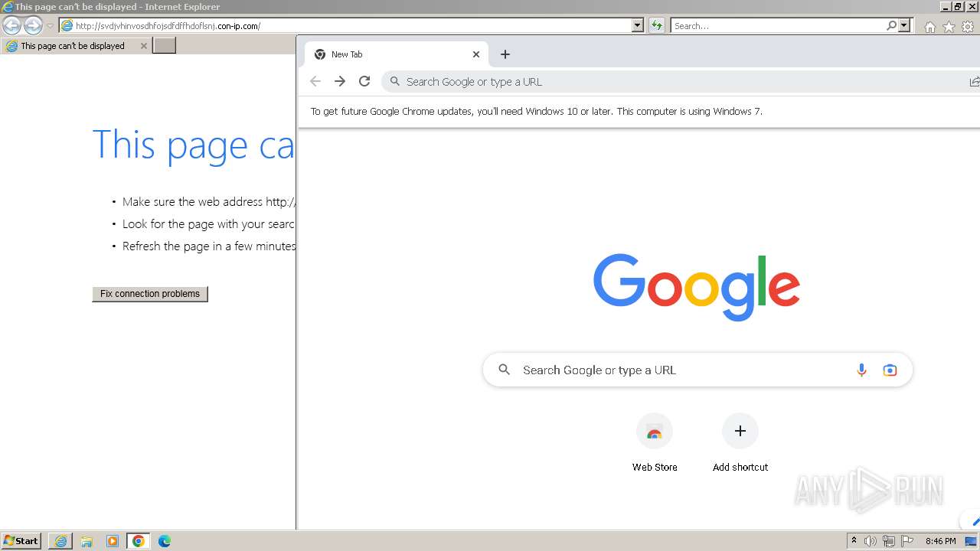Click the Chrome share page icon

pyautogui.click(x=974, y=82)
